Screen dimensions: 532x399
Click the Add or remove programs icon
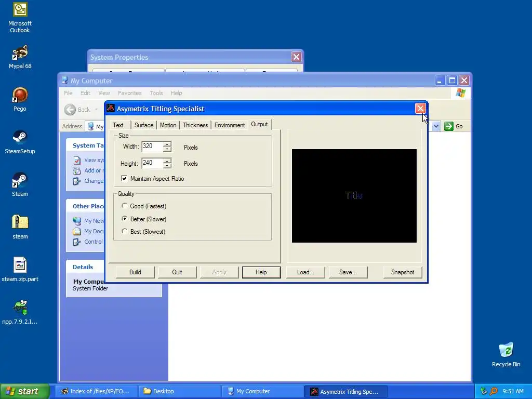tap(77, 170)
